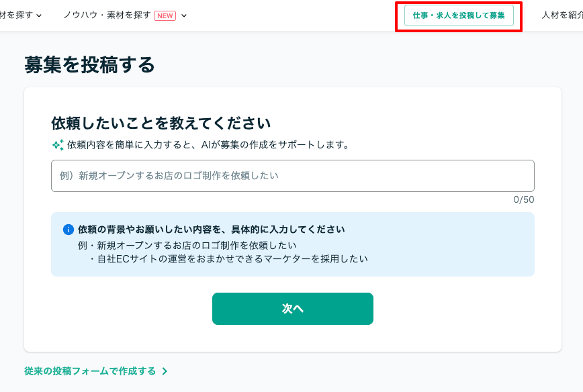The width and height of the screenshot is (583, 392).
Task: Select the 人材を紹介 navigation item
Action: click(x=562, y=15)
